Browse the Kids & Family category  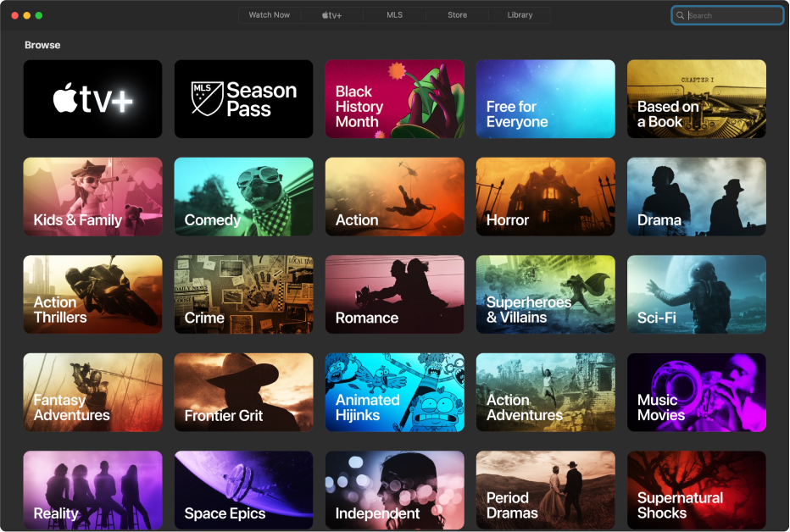tap(92, 197)
